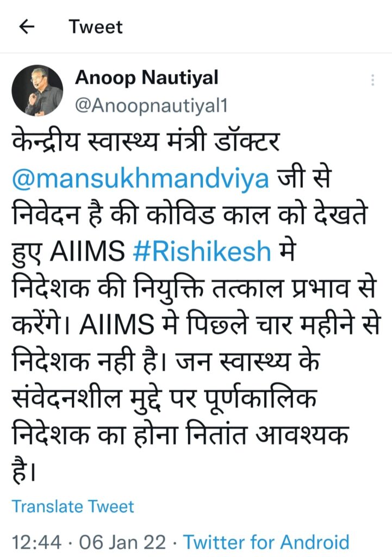Click the word पूर्णकालिक in the tweet
Viewport: 392px width, 557px height.
[261, 398]
